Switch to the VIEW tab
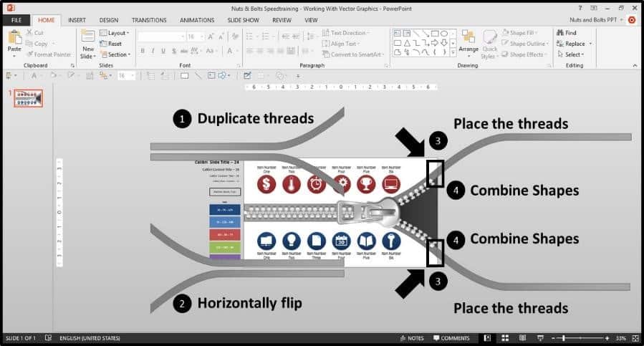 pyautogui.click(x=311, y=20)
